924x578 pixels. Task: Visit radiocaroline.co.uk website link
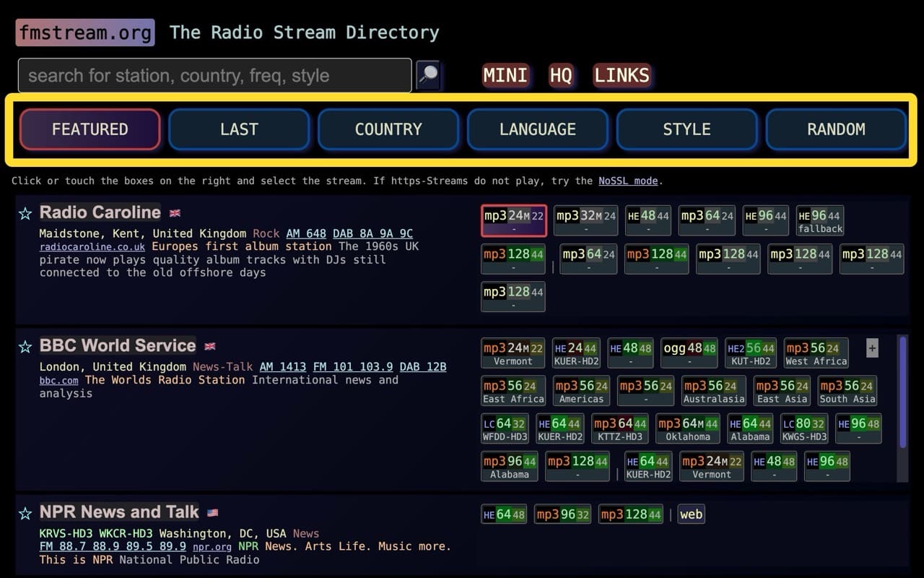92,247
